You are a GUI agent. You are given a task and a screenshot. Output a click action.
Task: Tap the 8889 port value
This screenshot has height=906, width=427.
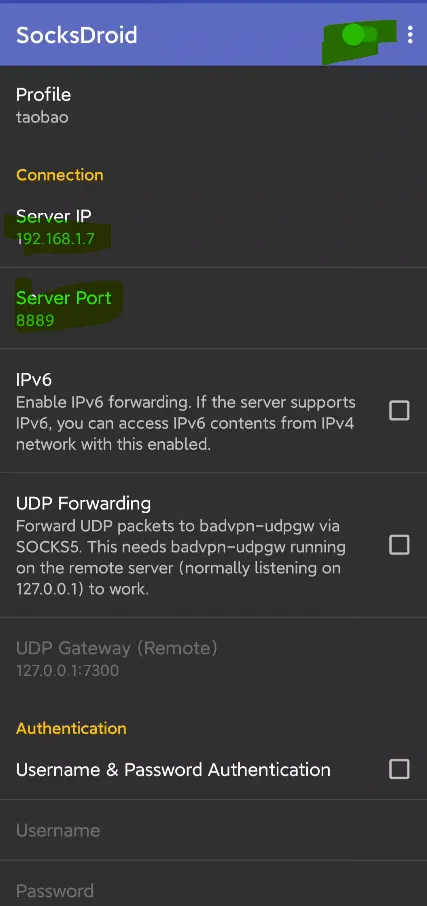[35, 321]
